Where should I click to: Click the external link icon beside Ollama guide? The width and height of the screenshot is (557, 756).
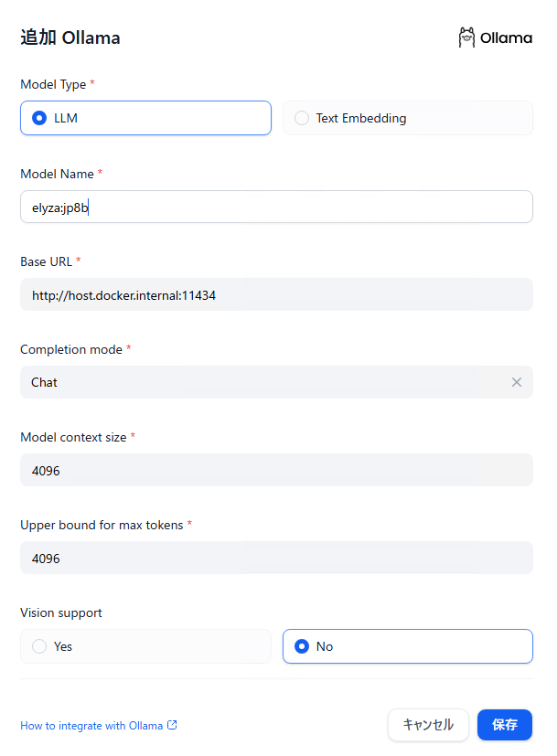pos(172,726)
